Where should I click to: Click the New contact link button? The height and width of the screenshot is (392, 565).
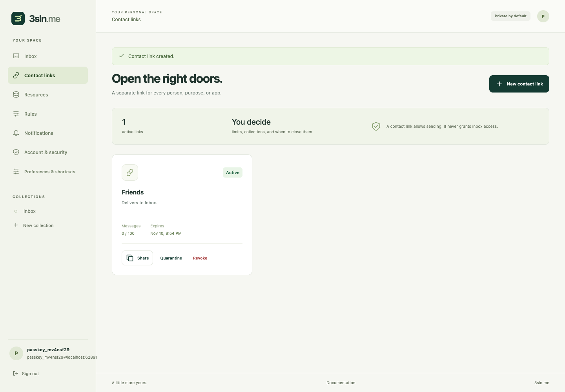tap(519, 84)
